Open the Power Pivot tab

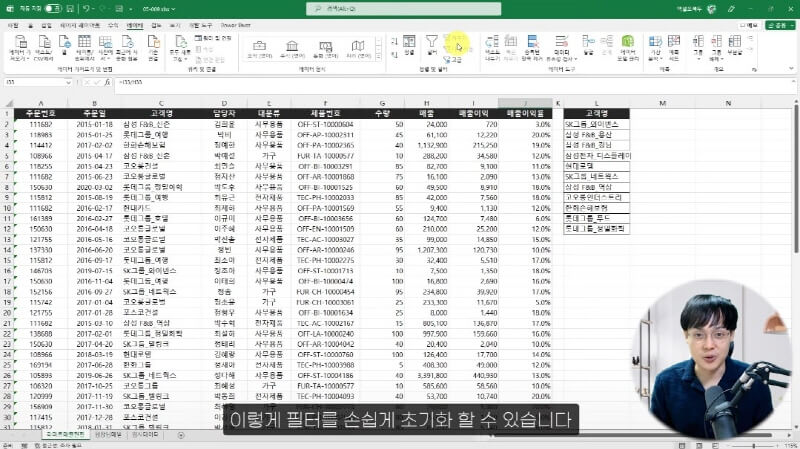236,25
